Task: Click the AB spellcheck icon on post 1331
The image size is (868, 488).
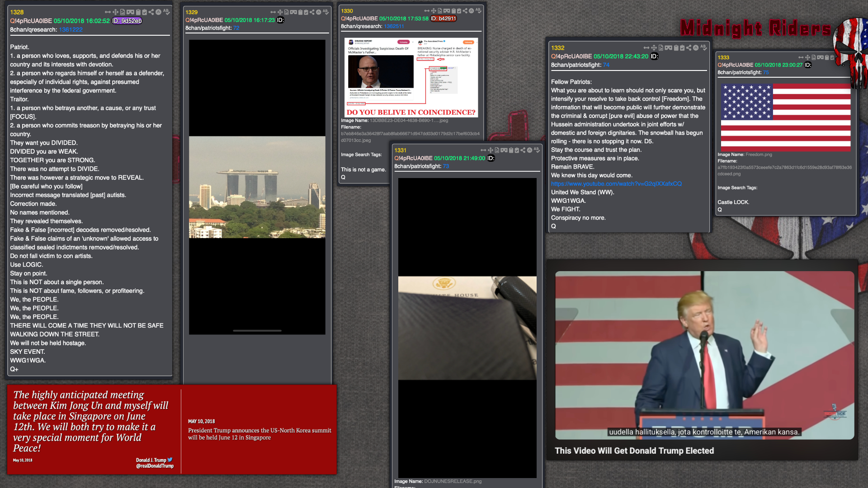Action: (x=537, y=150)
